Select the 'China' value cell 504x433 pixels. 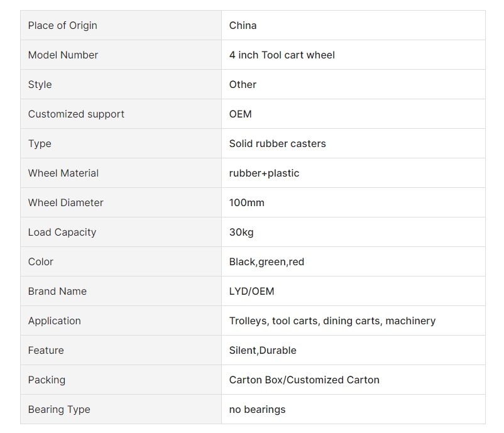(x=353, y=25)
